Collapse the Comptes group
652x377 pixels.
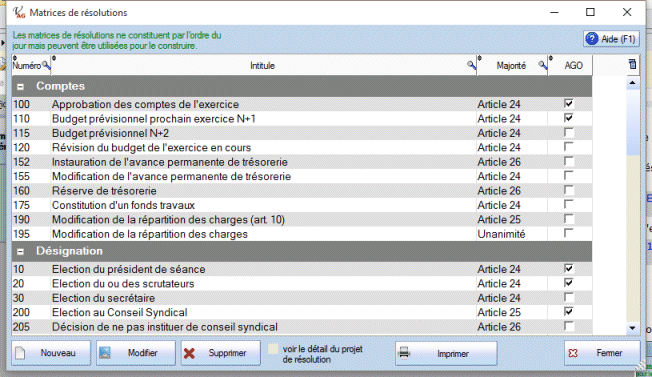[x=20, y=86]
